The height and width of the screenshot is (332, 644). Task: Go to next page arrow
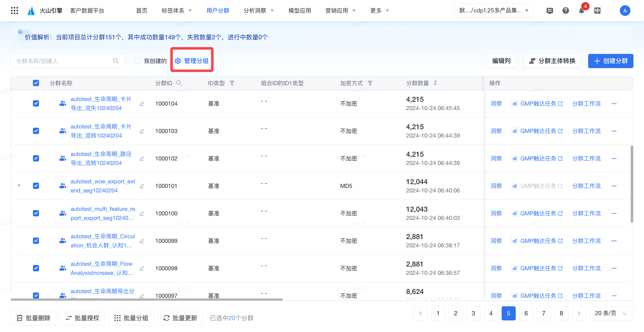click(579, 313)
